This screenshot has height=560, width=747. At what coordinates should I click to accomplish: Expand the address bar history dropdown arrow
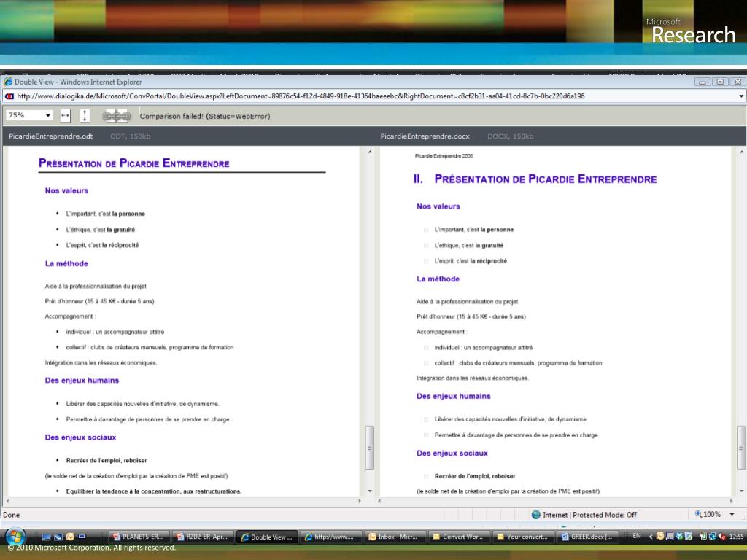pos(741,96)
